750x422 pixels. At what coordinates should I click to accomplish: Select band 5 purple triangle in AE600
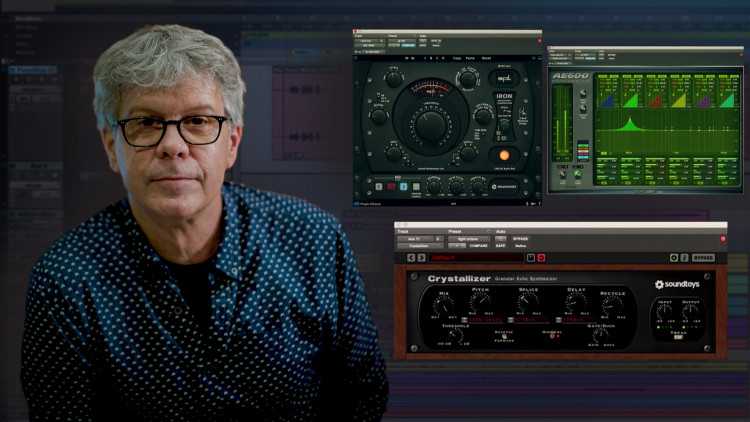coord(703,100)
